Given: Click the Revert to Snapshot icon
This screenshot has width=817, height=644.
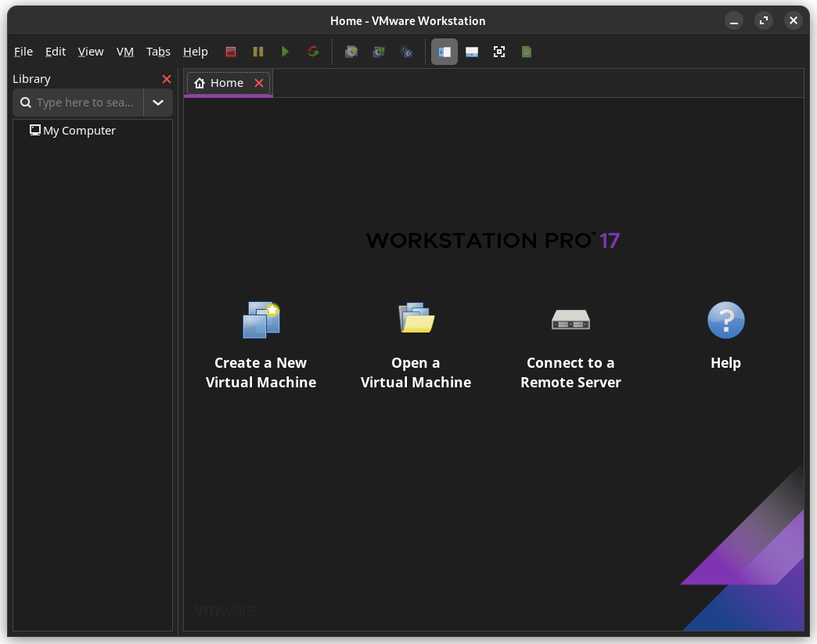Looking at the screenshot, I should pyautogui.click(x=379, y=52).
